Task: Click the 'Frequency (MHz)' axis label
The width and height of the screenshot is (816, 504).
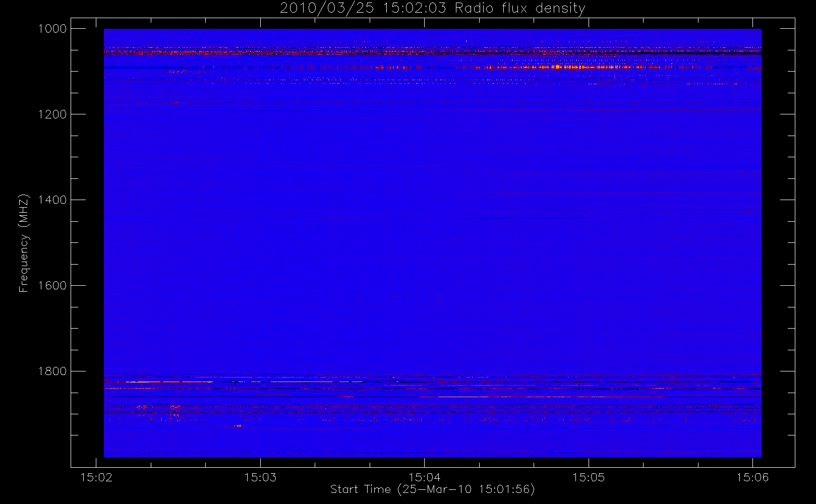Action: coord(24,243)
